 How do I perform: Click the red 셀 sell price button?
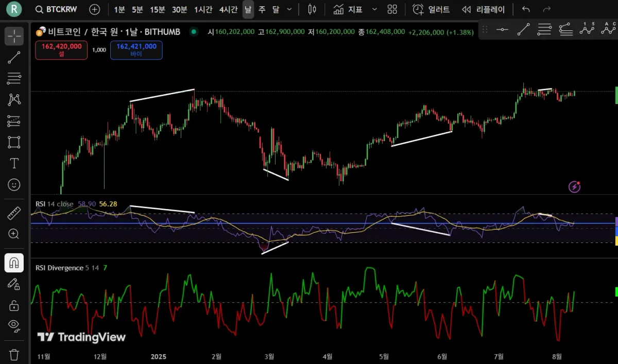click(61, 50)
